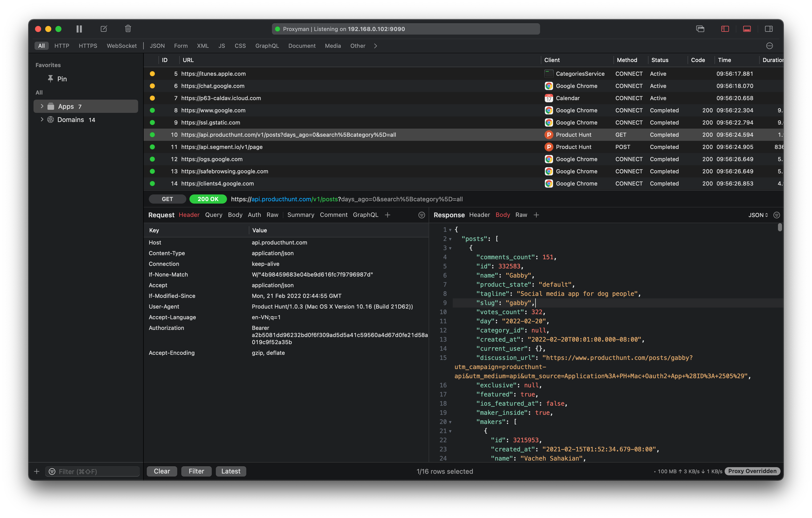Expand the Apps group in the sidebar
This screenshot has width=812, height=518.
coord(42,106)
